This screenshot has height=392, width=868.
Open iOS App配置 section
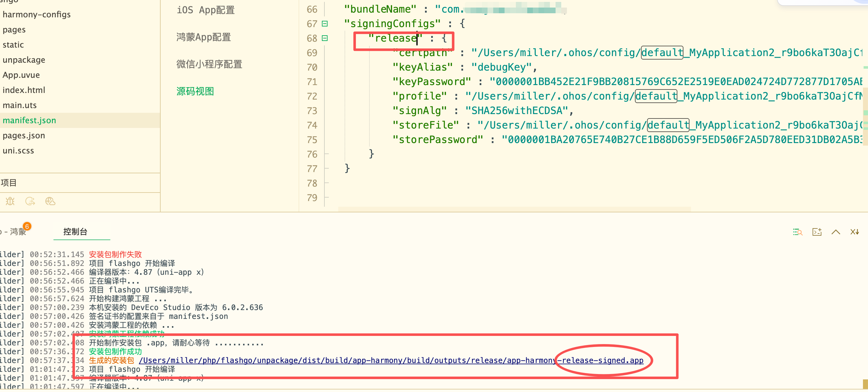click(x=206, y=10)
